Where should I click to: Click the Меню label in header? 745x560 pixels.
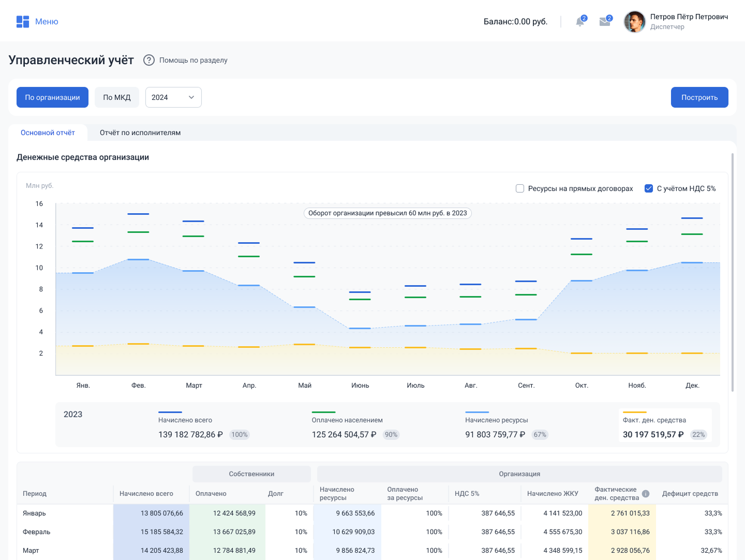click(x=47, y=22)
